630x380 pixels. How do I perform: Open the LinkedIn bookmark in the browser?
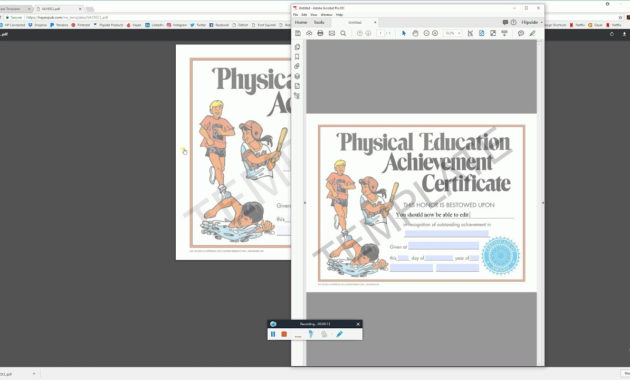click(155, 25)
